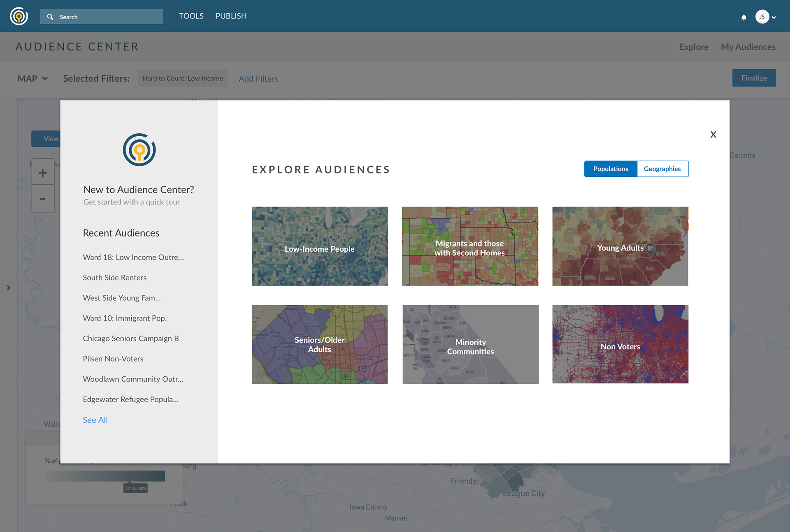Open recent audience Chicago Seniors Campaign B
Viewport: 790px width, 532px height.
pos(131,339)
